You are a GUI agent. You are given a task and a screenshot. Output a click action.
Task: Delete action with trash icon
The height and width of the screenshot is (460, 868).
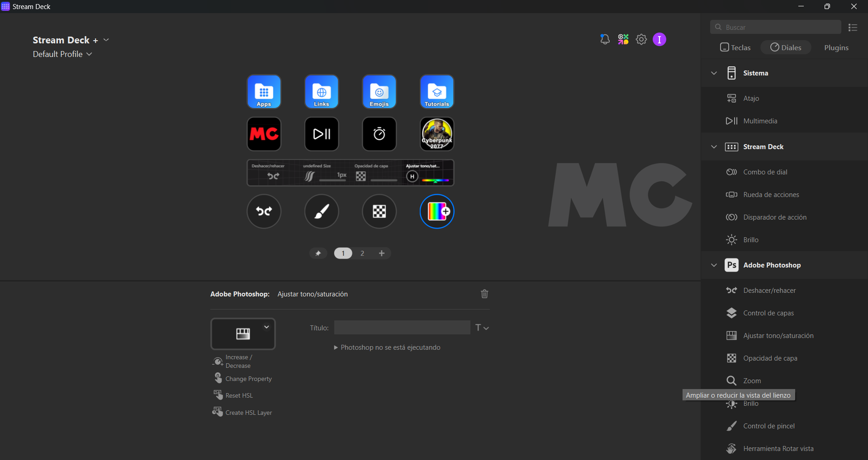tap(484, 294)
